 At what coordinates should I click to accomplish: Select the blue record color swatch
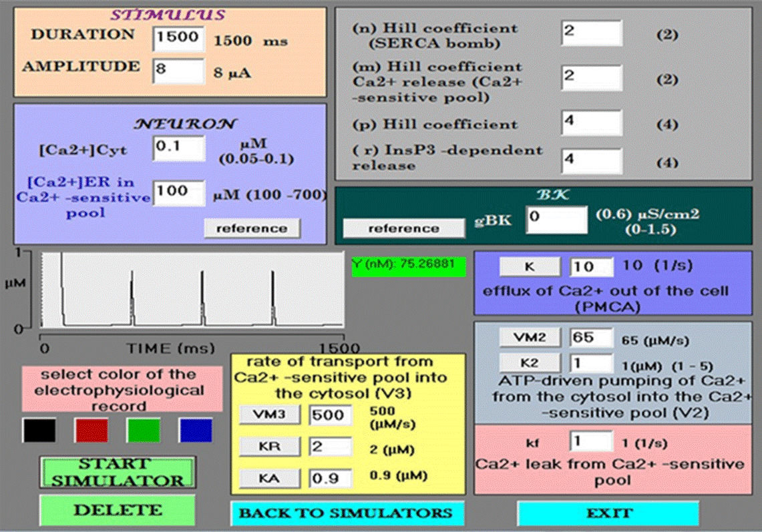196,430
